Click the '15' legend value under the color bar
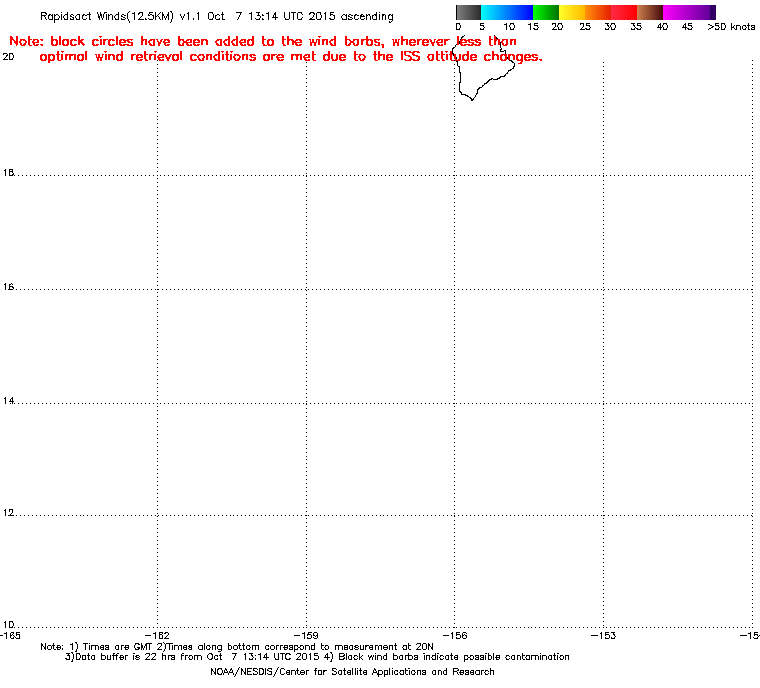 533,27
